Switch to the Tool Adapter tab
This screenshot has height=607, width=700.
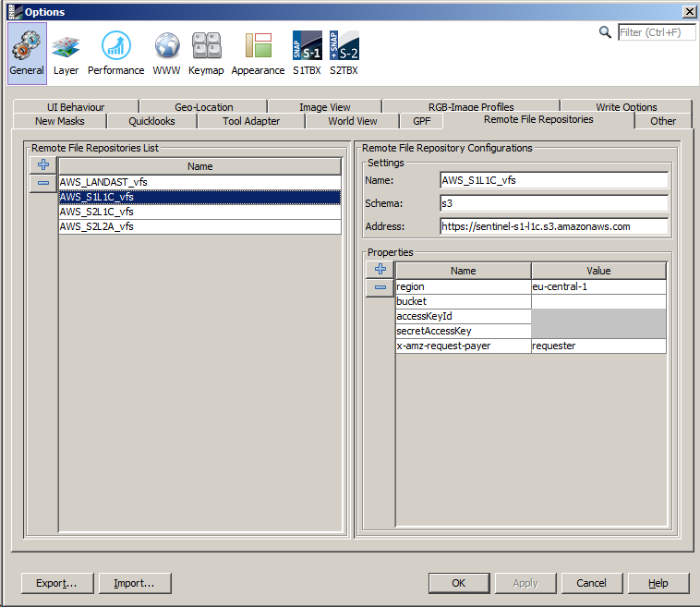tap(251, 121)
